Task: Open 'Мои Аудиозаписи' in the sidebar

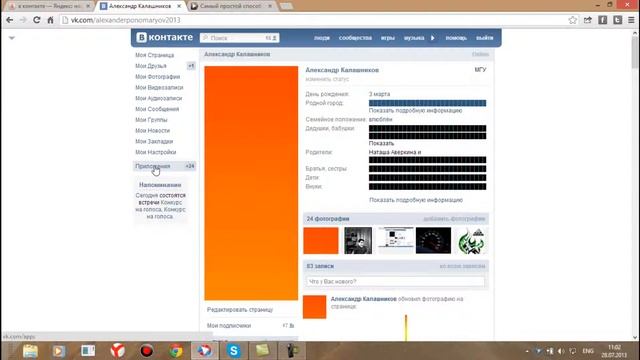Action: coord(159,98)
